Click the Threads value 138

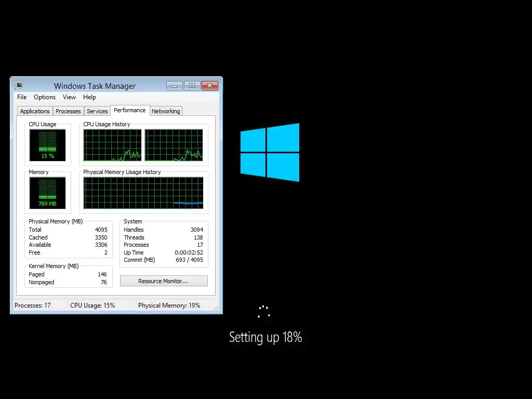click(x=198, y=237)
